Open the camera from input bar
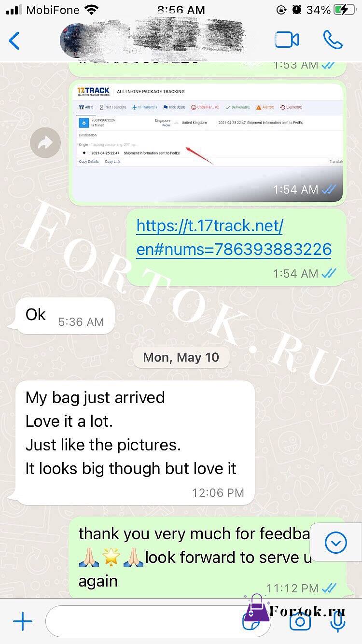This screenshot has height=644, width=362. click(300, 622)
